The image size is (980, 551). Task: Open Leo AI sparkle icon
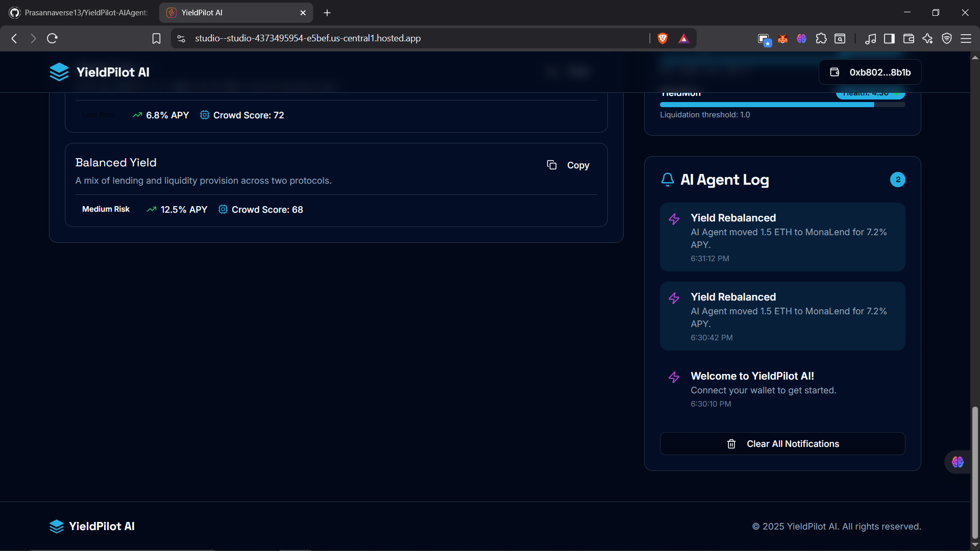point(927,38)
